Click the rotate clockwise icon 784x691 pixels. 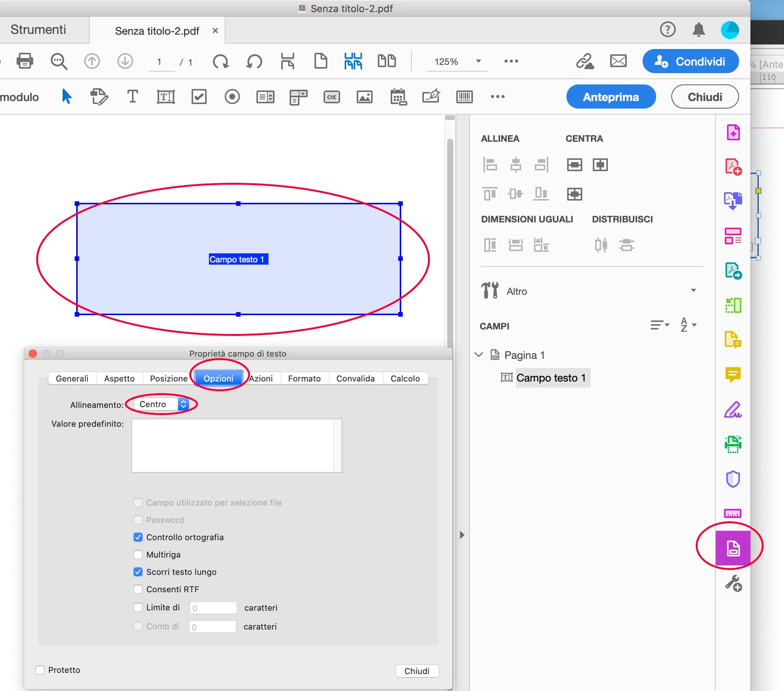point(221,61)
